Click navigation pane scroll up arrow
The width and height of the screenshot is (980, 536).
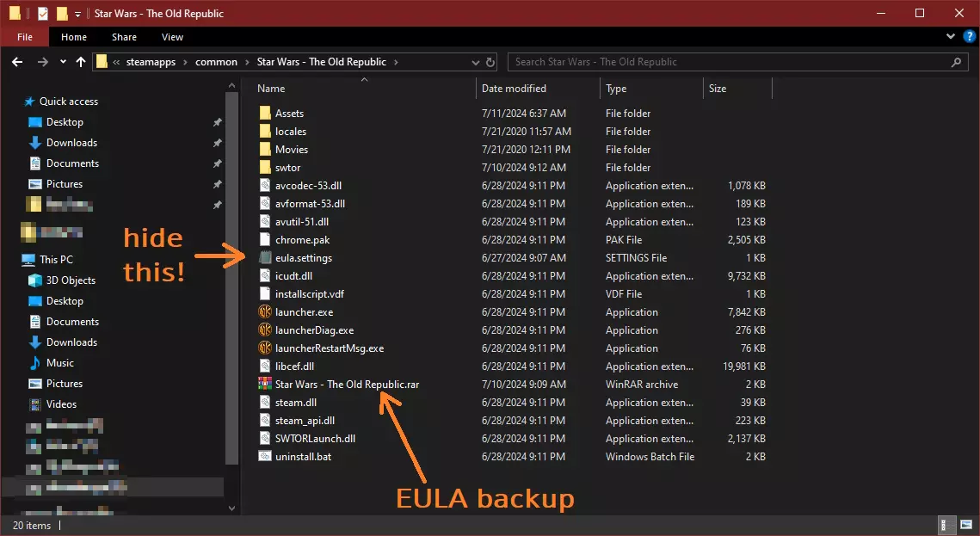[231, 85]
